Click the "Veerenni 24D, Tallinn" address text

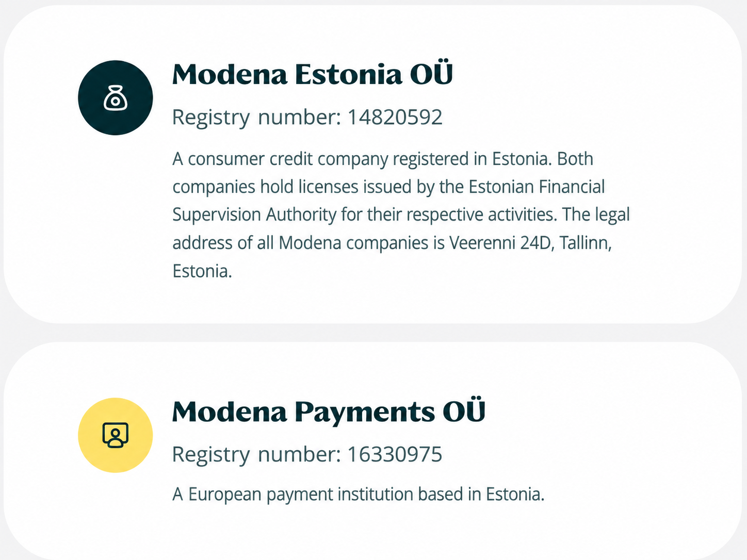[x=530, y=243]
